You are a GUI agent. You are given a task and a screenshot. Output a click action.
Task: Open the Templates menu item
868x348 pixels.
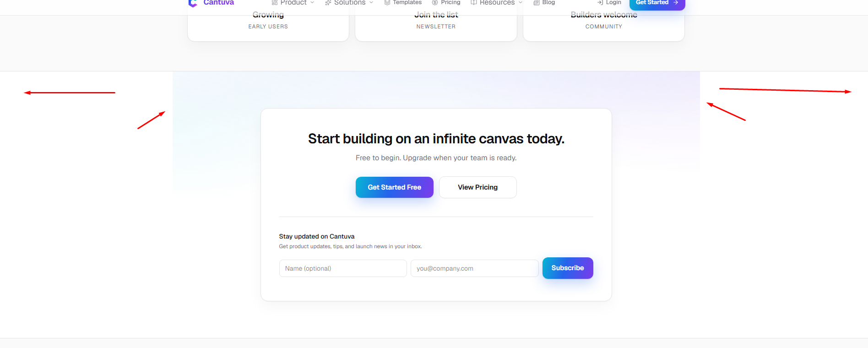403,3
